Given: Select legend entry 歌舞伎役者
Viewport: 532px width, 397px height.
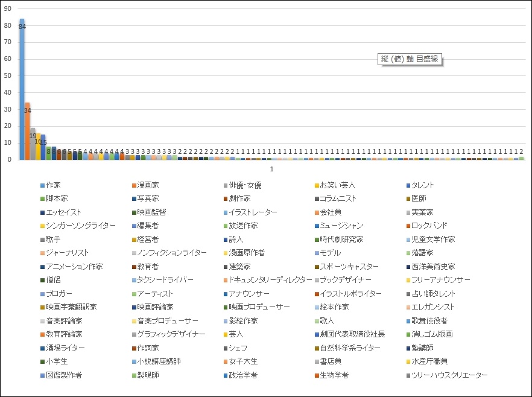Looking at the screenshot, I should 427,321.
